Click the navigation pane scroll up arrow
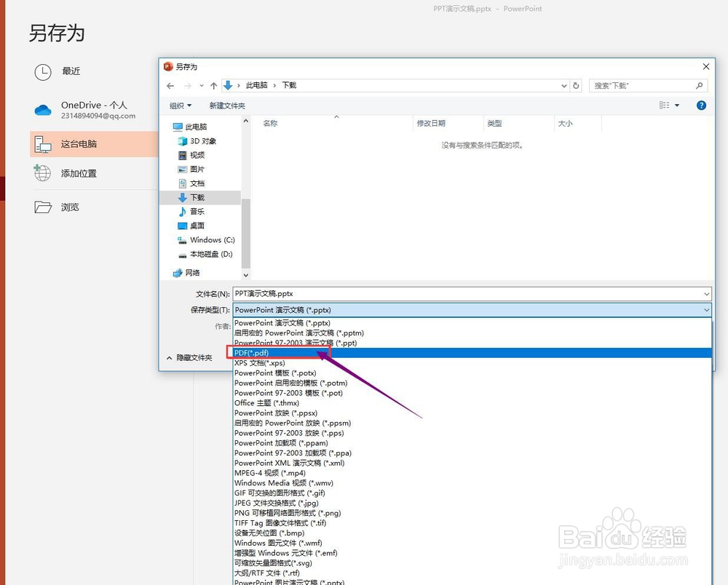Viewport: 728px width, 585px height. 245,121
